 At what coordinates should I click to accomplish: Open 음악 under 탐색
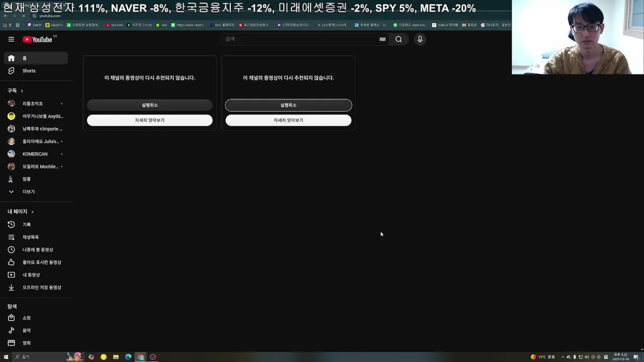pyautogui.click(x=36, y=330)
